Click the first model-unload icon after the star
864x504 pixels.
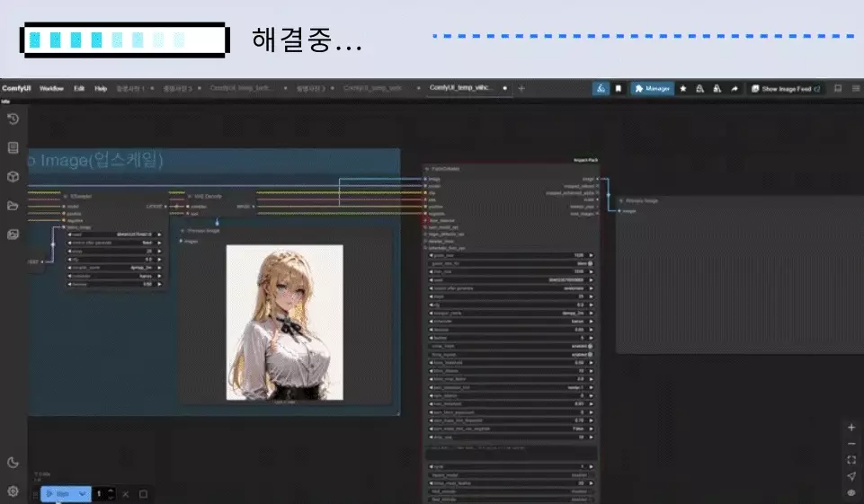click(699, 88)
